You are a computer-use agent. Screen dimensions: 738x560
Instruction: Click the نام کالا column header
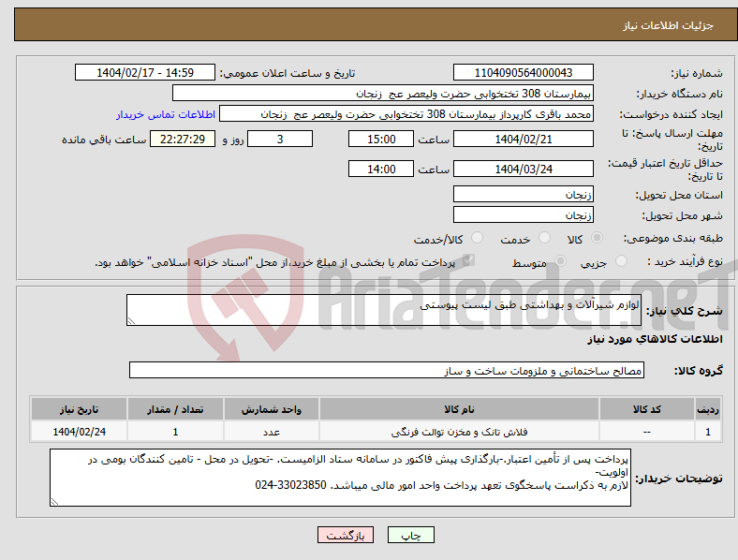(459, 409)
